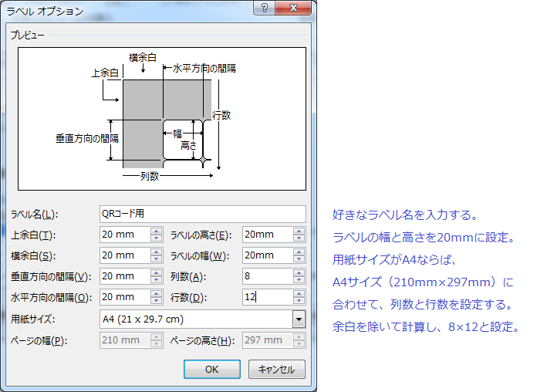The width and height of the screenshot is (537, 392).
Task: Click the 用紙サイズ: label
Action: coord(33,319)
